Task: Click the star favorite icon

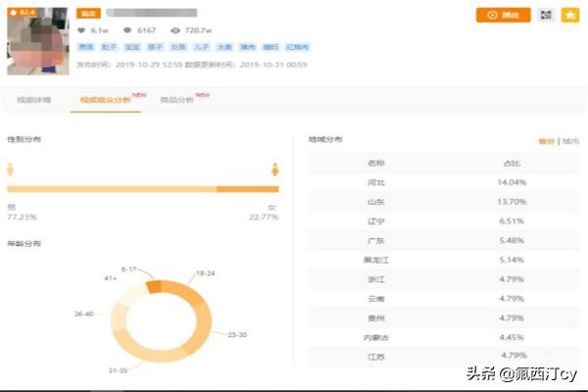Action: coord(568,16)
